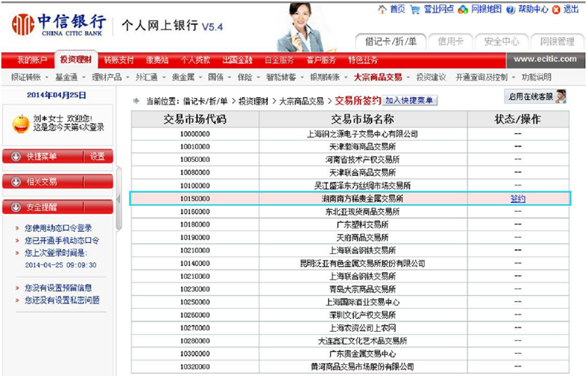Open the 出国金融 menu
The width and height of the screenshot is (588, 376).
pos(238,60)
